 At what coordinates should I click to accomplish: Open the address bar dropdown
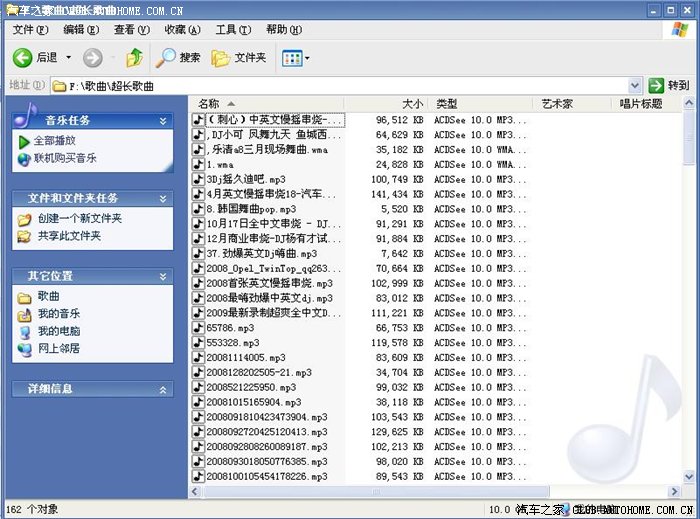(635, 85)
